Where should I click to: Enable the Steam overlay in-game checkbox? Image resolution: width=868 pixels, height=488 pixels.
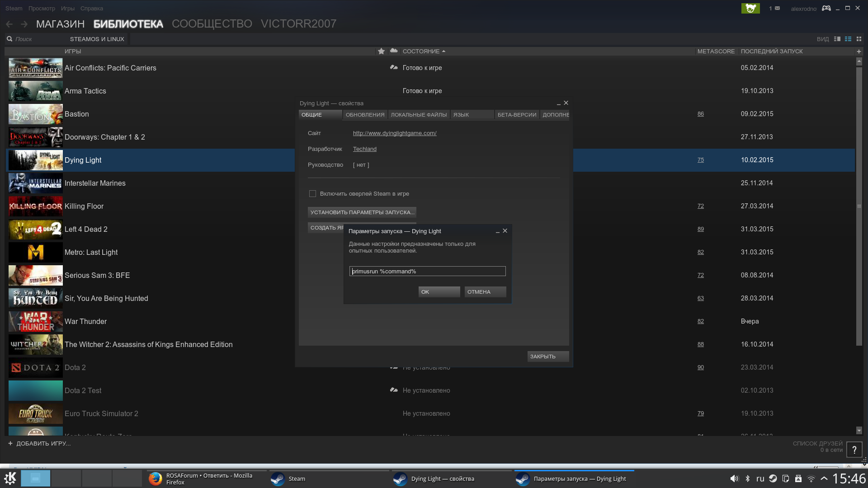click(312, 193)
